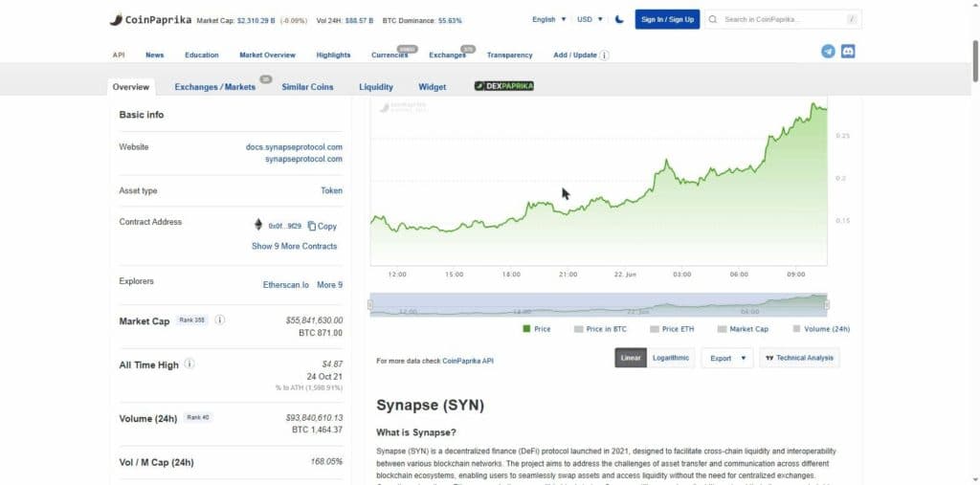The image size is (980, 485).
Task: Open the USD currency dropdown
Action: point(590,19)
